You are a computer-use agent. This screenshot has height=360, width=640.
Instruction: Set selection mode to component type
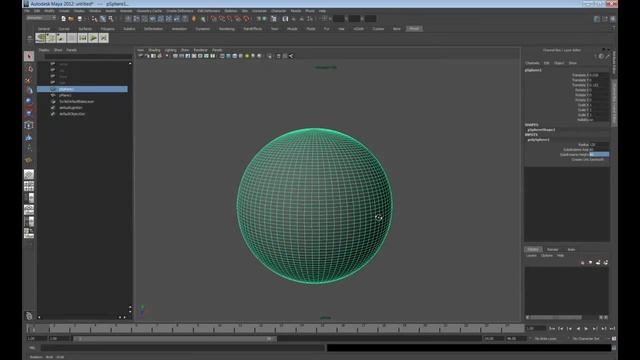(111, 19)
